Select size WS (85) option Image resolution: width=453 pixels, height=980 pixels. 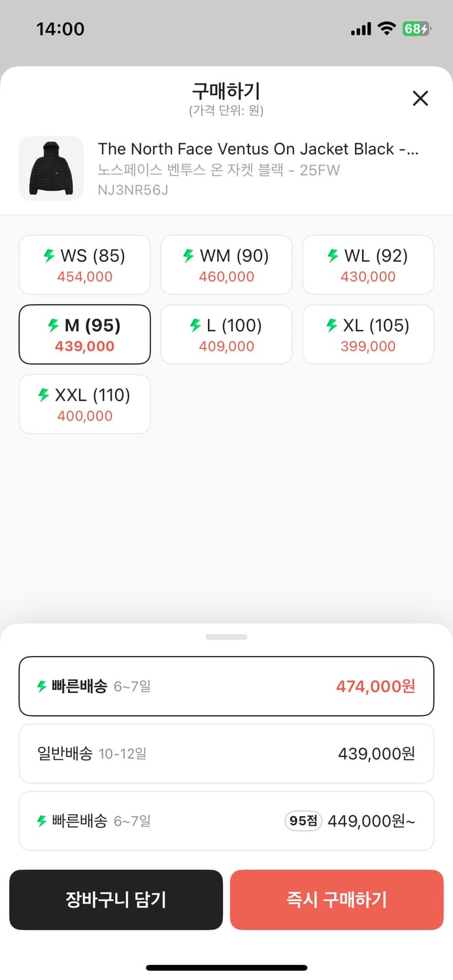85,265
